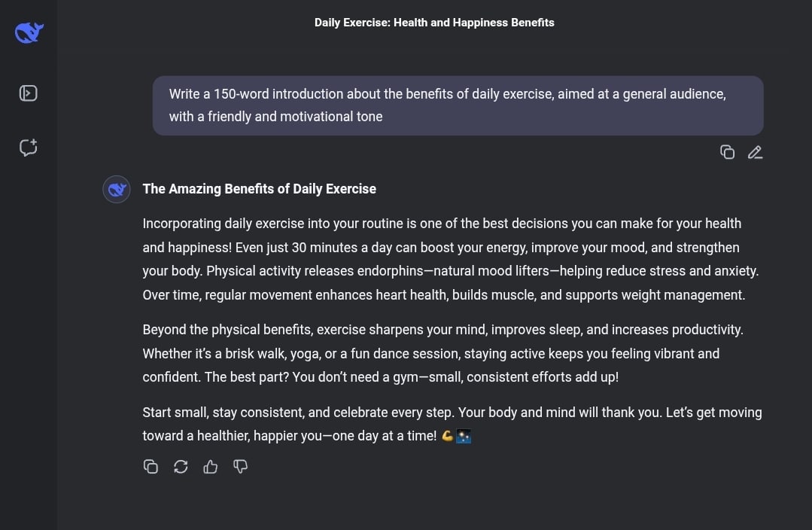
Task: Click the conversation title about Daily Exercise
Action: [x=434, y=23]
